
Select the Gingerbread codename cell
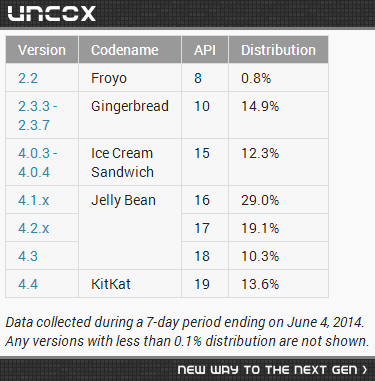(130, 115)
